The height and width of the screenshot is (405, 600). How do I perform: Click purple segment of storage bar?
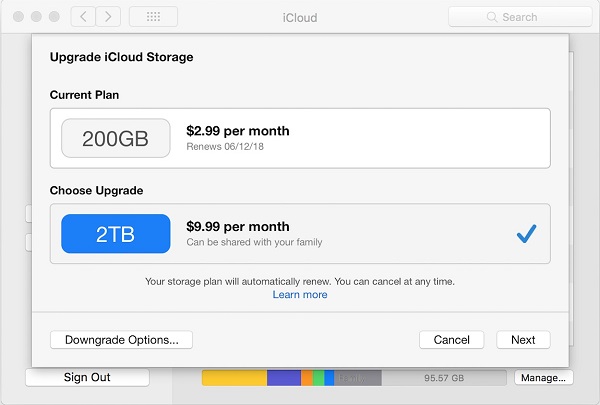coord(284,378)
